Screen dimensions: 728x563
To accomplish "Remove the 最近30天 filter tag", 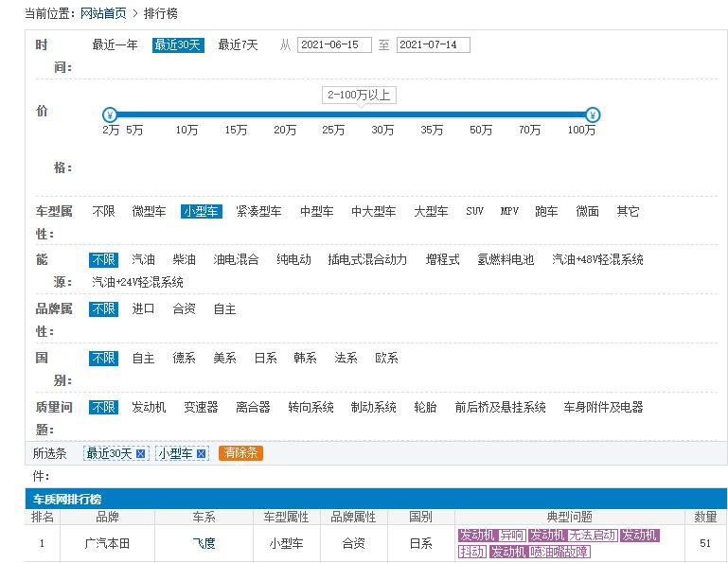I will [140, 454].
